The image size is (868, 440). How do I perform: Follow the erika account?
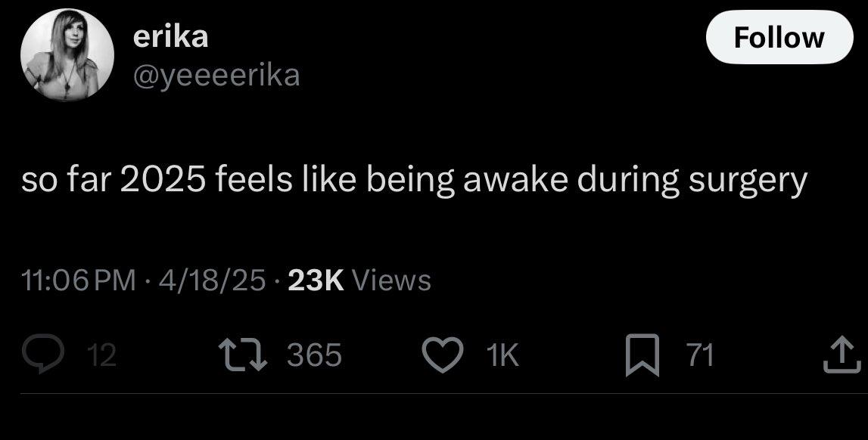coord(779,38)
